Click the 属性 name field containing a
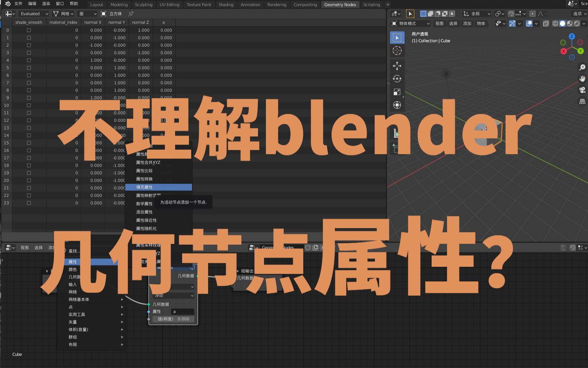This screenshot has width=588, height=368. [183, 311]
